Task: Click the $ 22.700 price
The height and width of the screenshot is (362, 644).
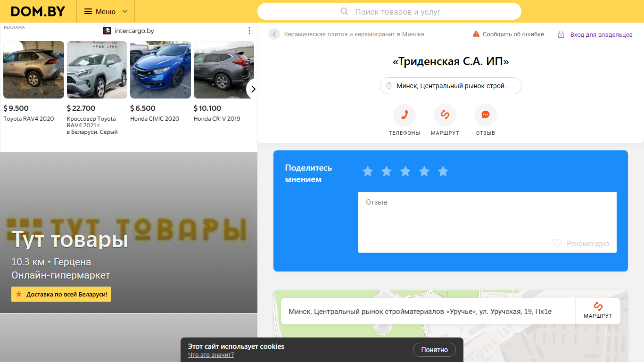Action: [x=81, y=108]
